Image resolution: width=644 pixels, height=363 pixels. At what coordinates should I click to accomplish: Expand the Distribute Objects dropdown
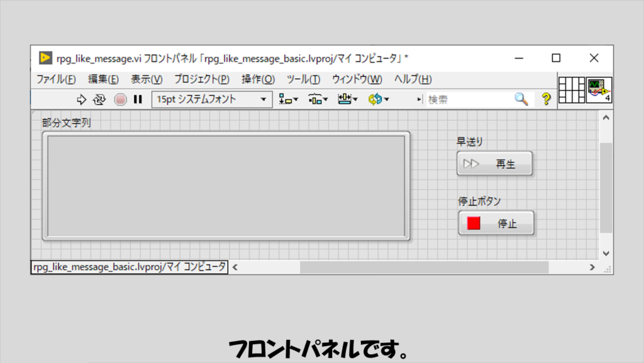click(x=318, y=99)
